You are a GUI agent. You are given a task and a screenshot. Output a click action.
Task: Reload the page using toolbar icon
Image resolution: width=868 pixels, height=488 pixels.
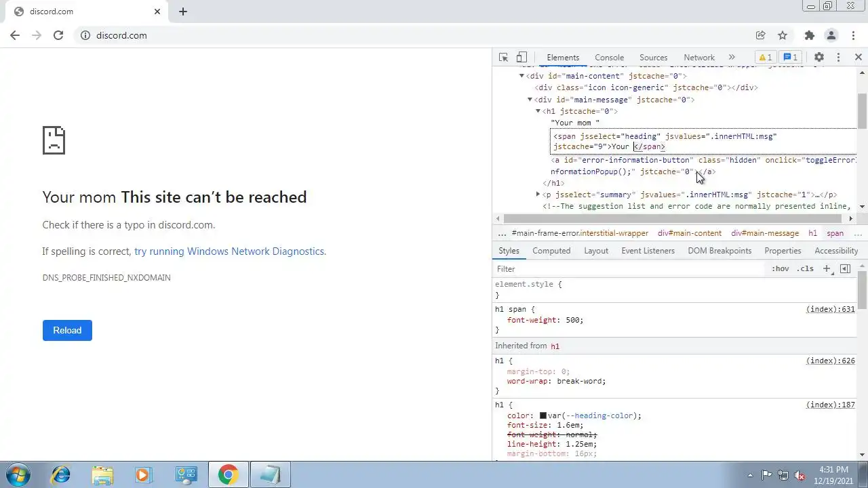[x=58, y=35]
